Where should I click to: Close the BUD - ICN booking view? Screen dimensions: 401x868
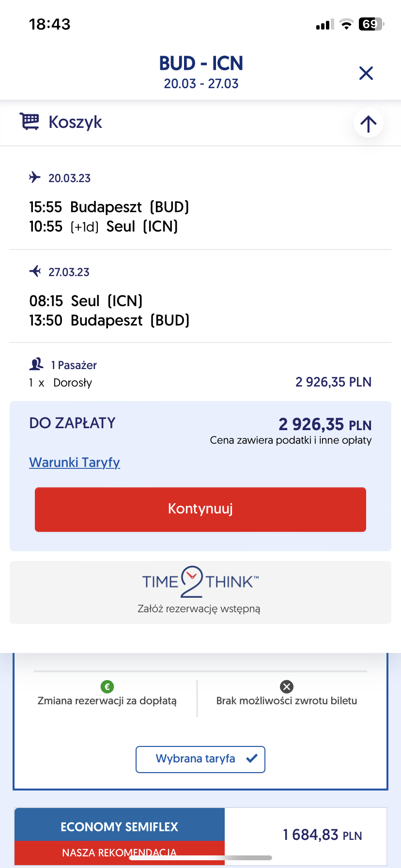[366, 73]
